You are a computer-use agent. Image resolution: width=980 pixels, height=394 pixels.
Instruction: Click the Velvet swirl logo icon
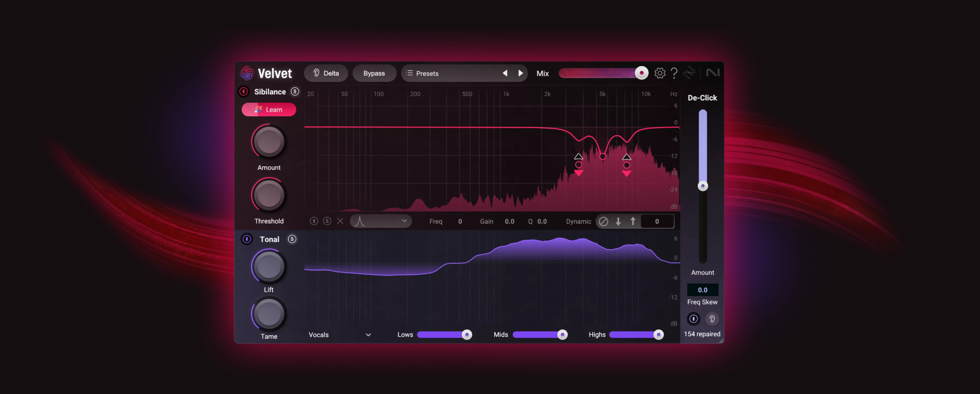pyautogui.click(x=247, y=73)
